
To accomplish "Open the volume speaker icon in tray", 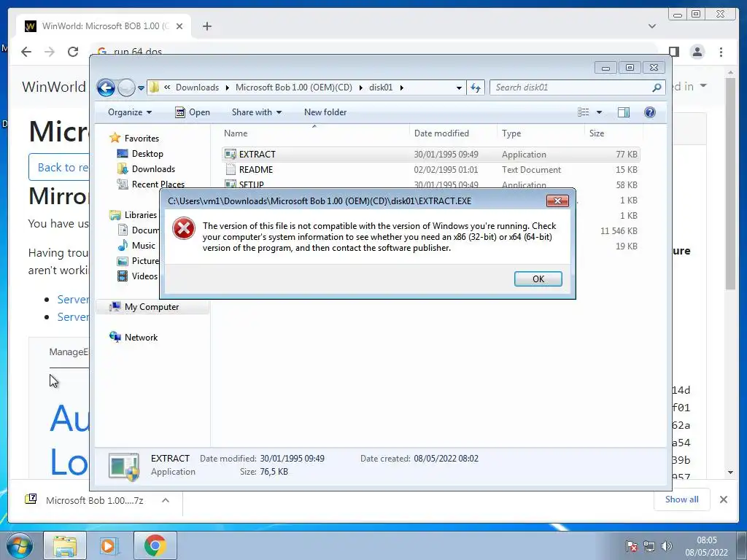I will [667, 546].
